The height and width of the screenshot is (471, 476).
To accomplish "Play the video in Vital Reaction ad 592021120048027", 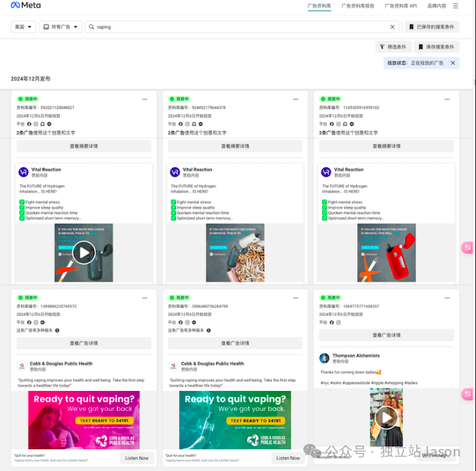I will tap(84, 253).
